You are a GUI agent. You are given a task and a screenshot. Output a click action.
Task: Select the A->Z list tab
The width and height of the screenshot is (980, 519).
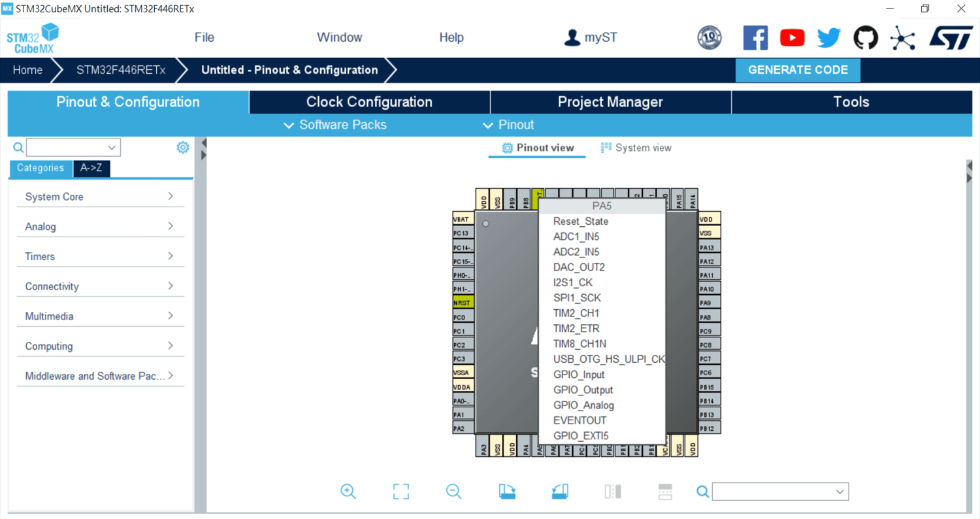click(x=91, y=168)
